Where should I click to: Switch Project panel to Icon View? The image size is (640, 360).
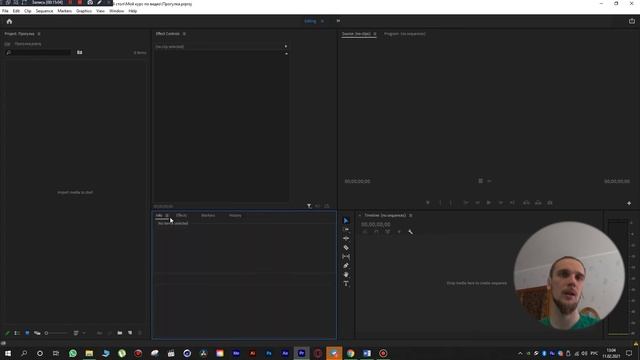(27, 333)
